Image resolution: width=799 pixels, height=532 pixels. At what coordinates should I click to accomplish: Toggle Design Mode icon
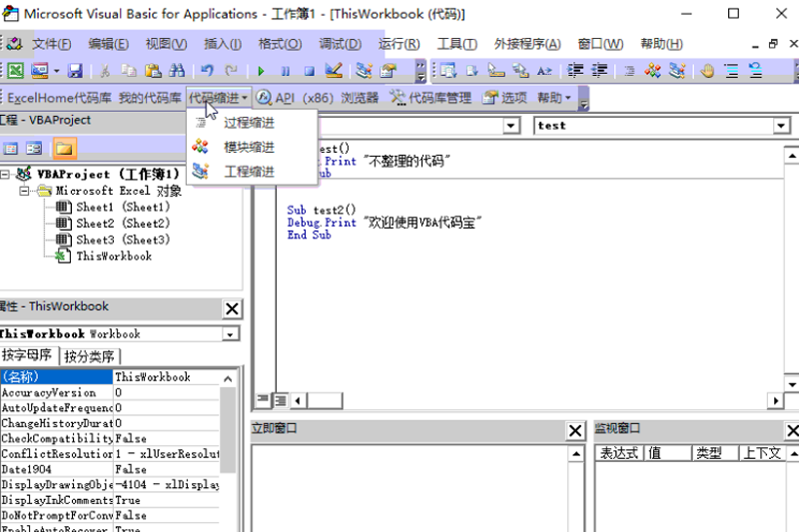[x=334, y=70]
